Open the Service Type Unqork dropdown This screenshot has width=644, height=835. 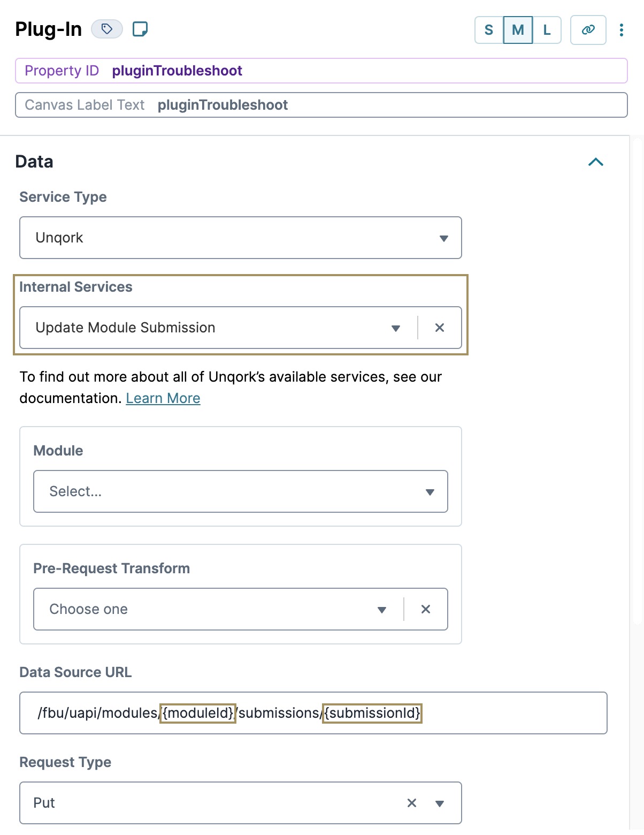click(241, 238)
